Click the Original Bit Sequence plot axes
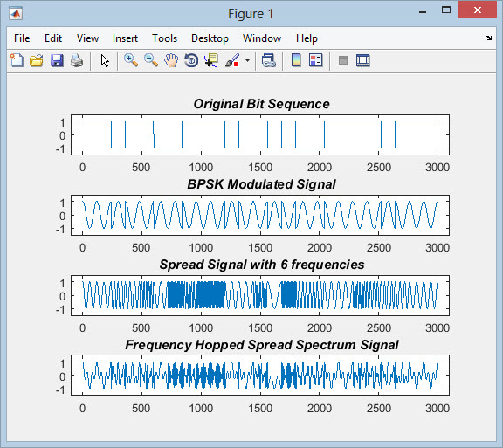The width and height of the screenshot is (503, 448). (x=260, y=134)
